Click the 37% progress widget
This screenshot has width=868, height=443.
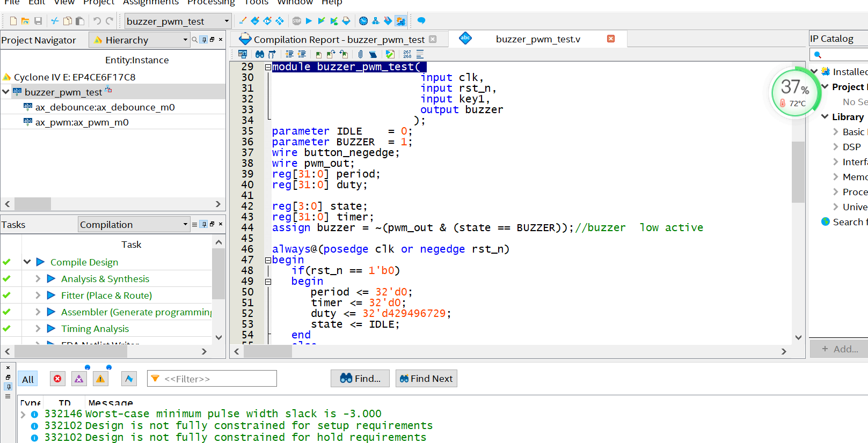[796, 92]
